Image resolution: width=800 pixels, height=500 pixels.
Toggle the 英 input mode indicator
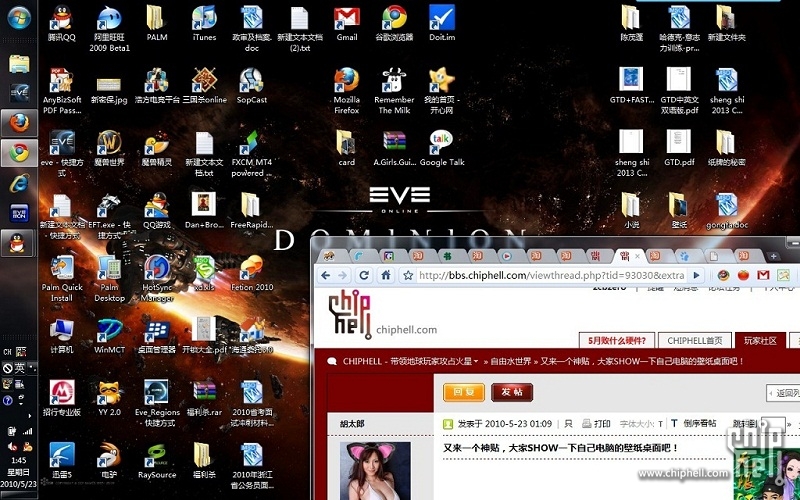click(19, 367)
